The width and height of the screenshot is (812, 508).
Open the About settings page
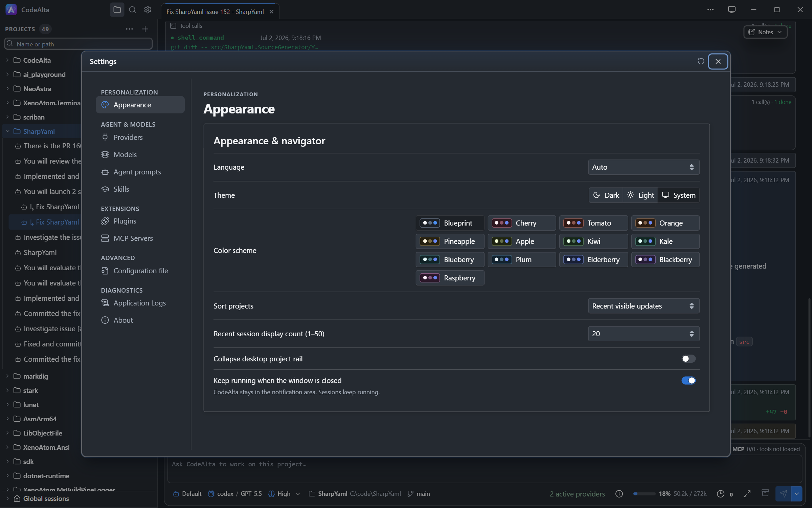[x=140, y=320]
